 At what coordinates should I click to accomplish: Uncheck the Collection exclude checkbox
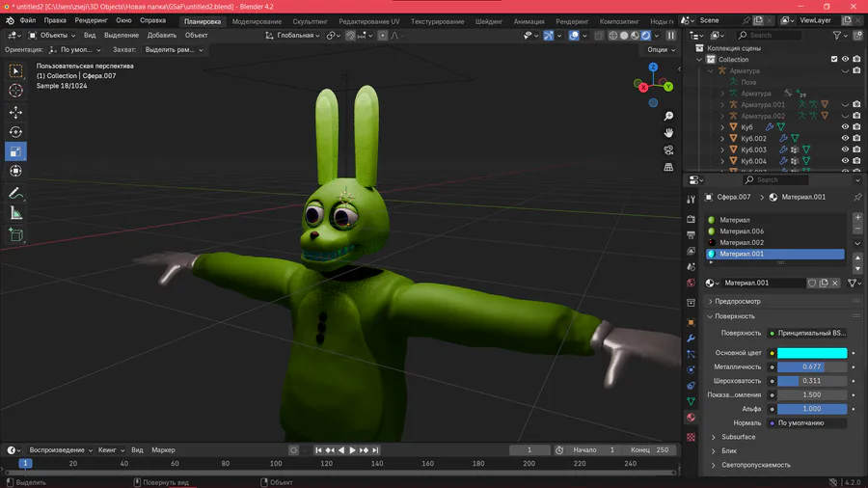834,59
